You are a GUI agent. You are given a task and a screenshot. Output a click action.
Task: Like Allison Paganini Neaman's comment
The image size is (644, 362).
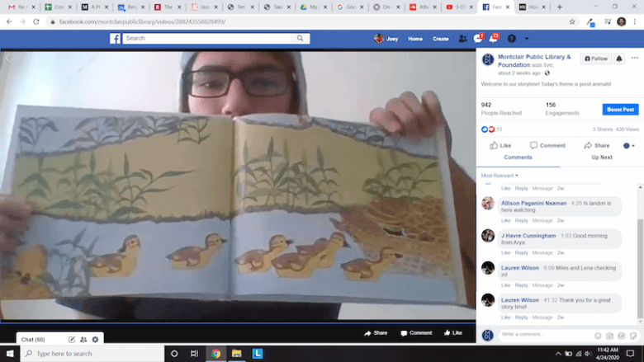(x=505, y=220)
